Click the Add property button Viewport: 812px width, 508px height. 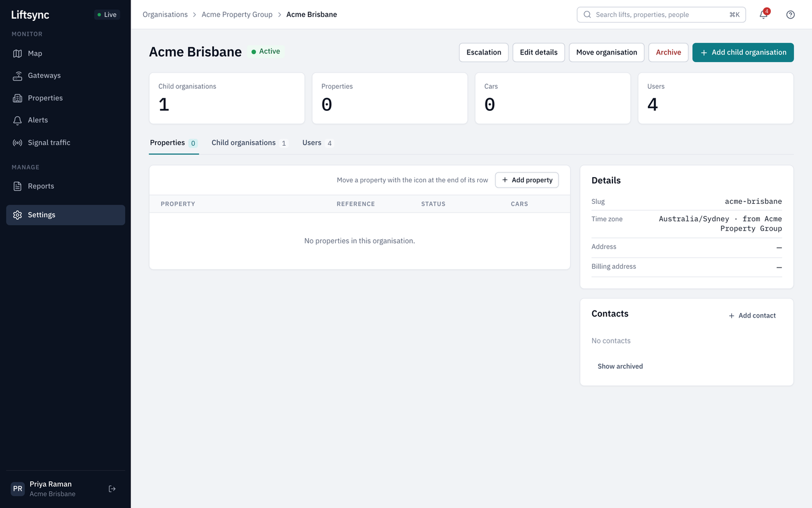[x=527, y=180]
